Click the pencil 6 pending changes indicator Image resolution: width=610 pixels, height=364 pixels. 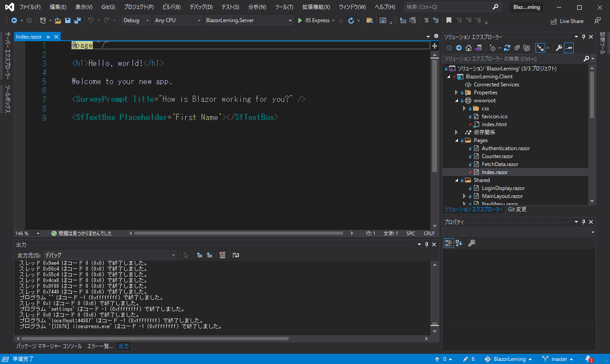469,359
